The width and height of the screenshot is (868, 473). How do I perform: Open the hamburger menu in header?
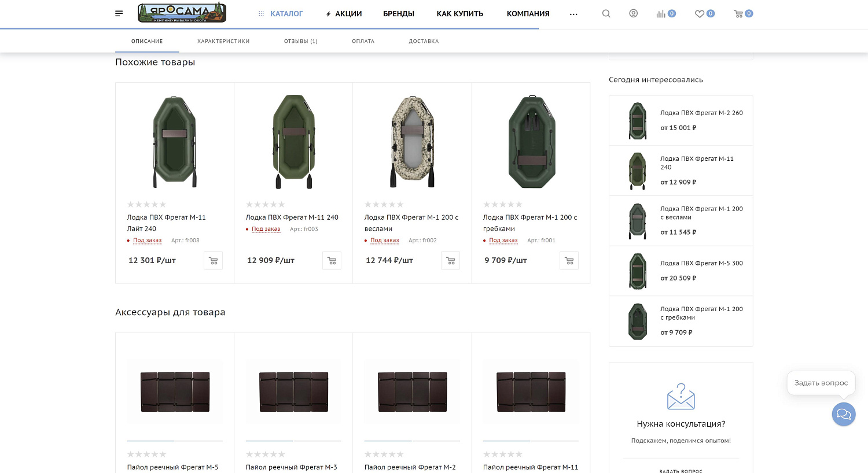point(119,13)
